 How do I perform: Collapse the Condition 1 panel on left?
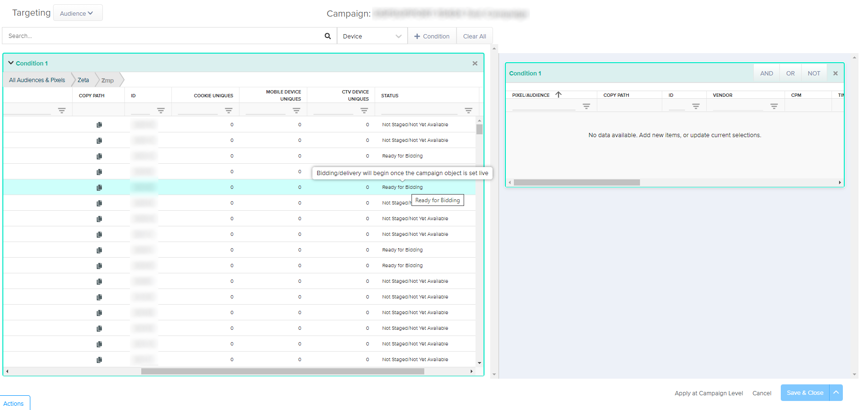[x=11, y=63]
